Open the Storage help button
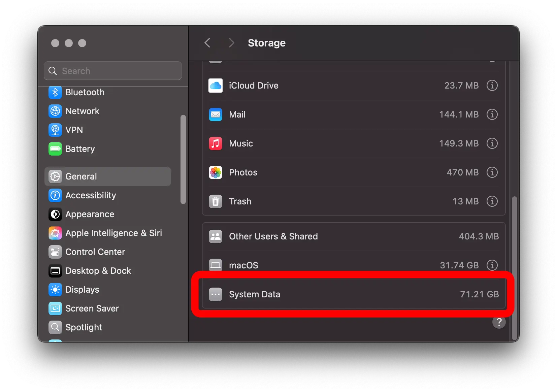557x392 pixels. point(499,322)
